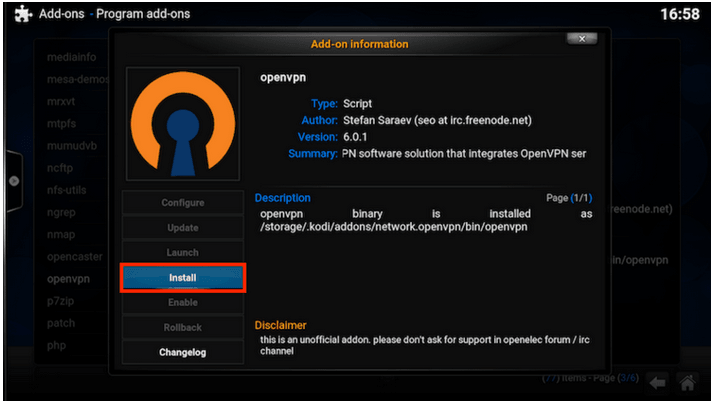
Task: Select p7zip in the add-on list
Action: [60, 302]
